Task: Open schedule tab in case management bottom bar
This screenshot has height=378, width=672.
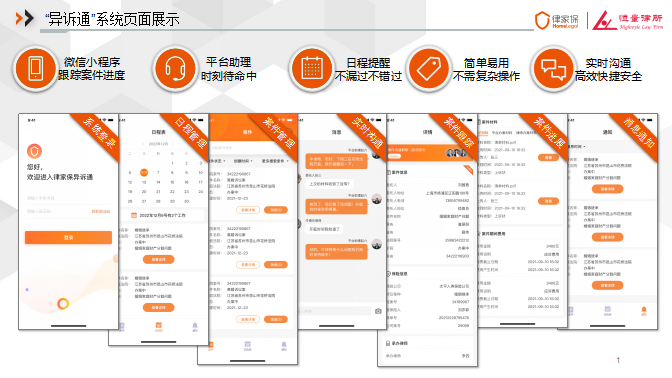Action: pyautogui.click(x=247, y=346)
